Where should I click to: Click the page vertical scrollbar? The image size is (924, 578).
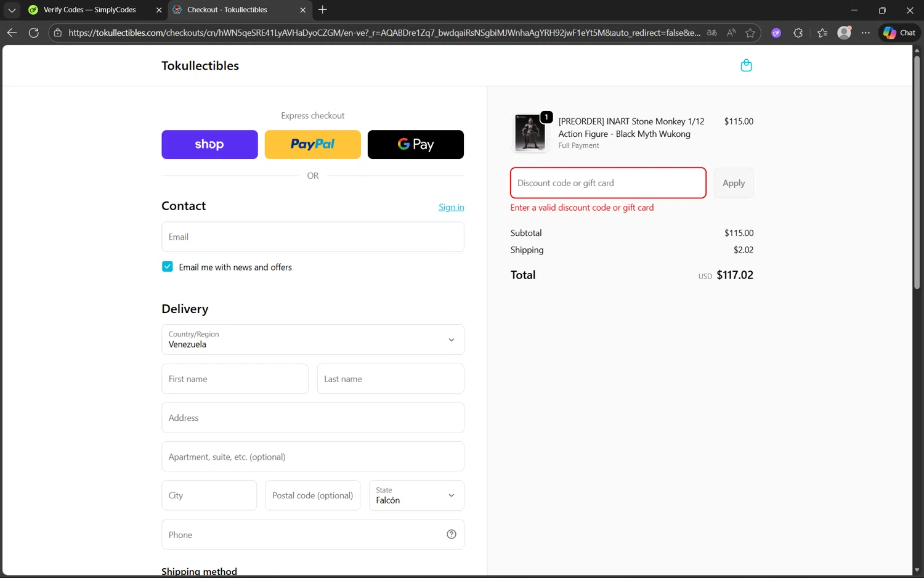pyautogui.click(x=917, y=173)
